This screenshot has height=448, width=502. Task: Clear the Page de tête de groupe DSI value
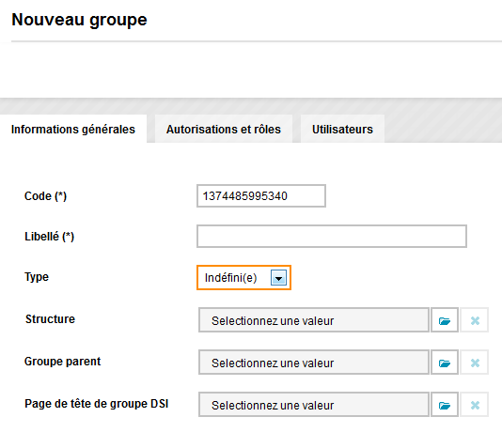(475, 405)
